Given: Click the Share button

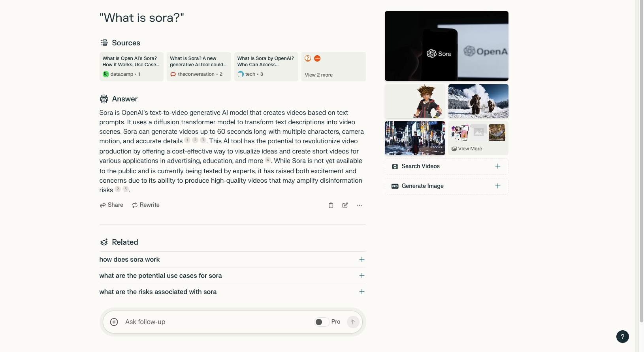Looking at the screenshot, I should coord(112,205).
